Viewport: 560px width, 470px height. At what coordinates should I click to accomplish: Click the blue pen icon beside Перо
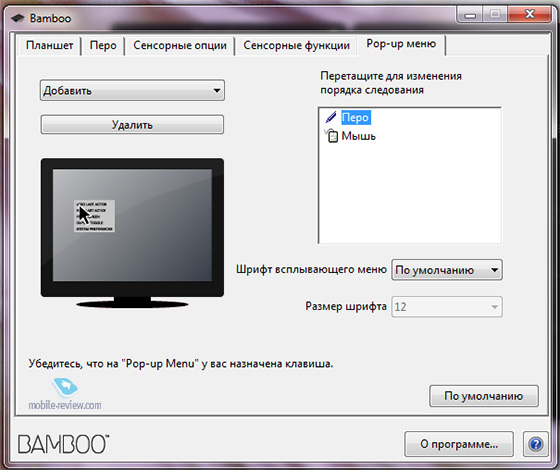tap(331, 117)
